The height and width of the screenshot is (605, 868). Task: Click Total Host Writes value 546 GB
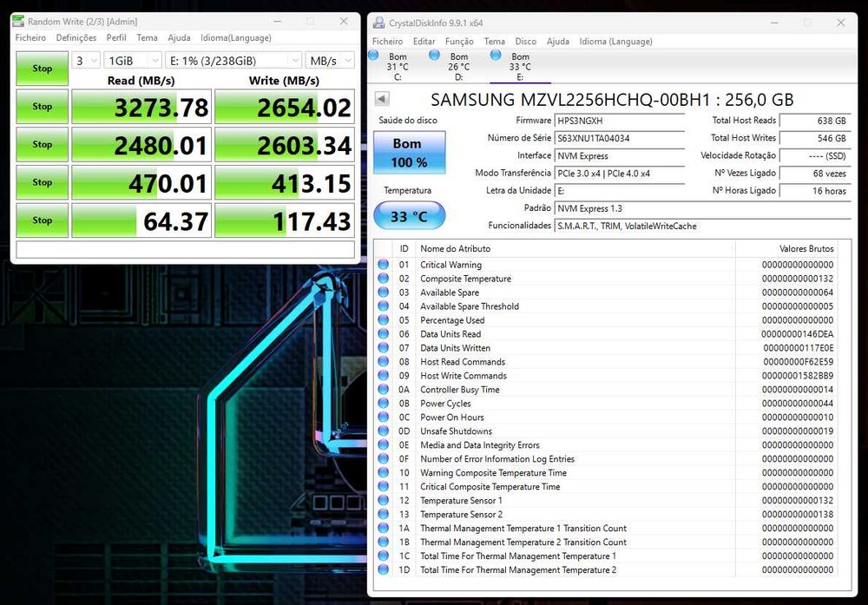pos(815,138)
